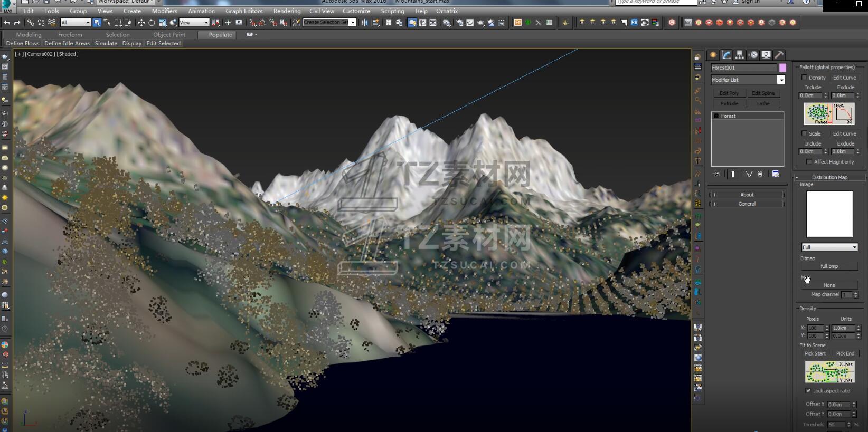Click the Pin Stack icon below modifier stack
Screen dimensions: 868x432
tap(716, 174)
